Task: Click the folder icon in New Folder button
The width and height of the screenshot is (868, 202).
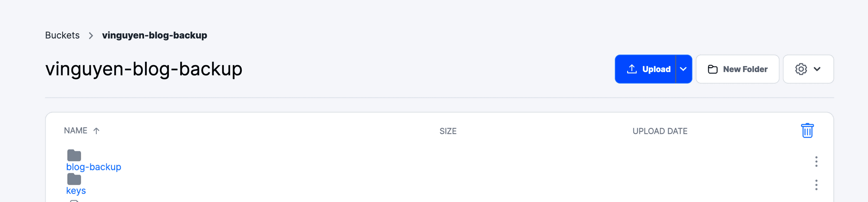Action: 713,69
